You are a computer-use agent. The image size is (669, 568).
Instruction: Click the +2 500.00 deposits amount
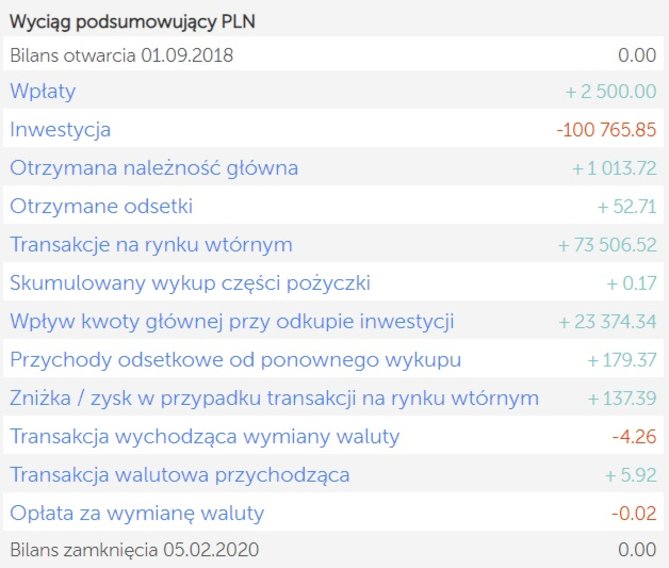coord(611,91)
